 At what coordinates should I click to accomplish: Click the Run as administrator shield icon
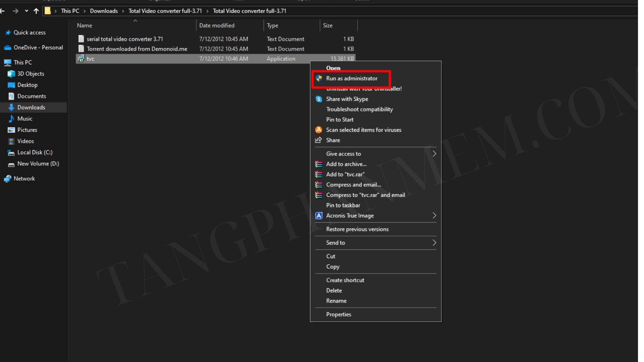[319, 78]
